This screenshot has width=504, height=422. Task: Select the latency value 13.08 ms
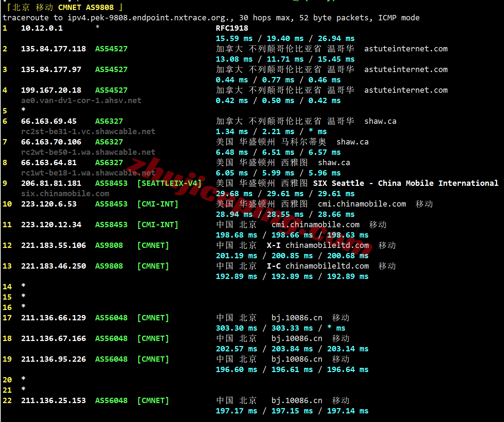pos(234,59)
